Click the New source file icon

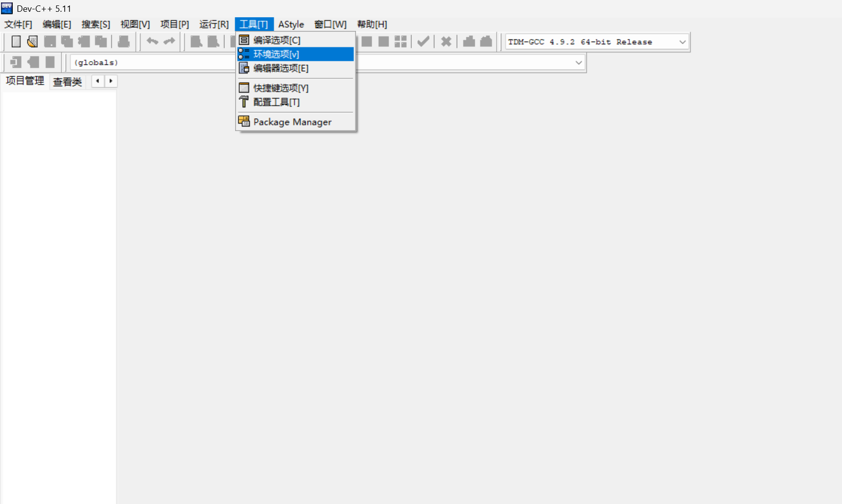pos(16,42)
